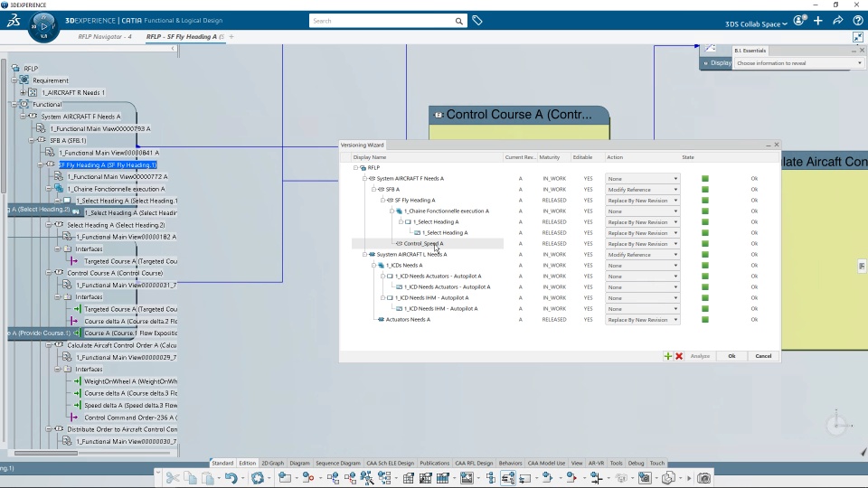
Task: Click Analyze button in Versioning Wizard
Action: click(700, 356)
